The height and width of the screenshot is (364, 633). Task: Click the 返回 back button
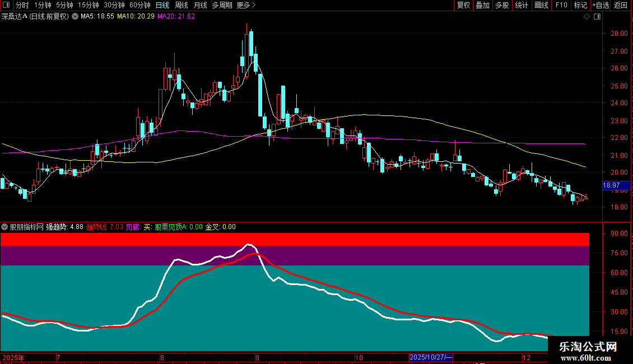[621, 5]
